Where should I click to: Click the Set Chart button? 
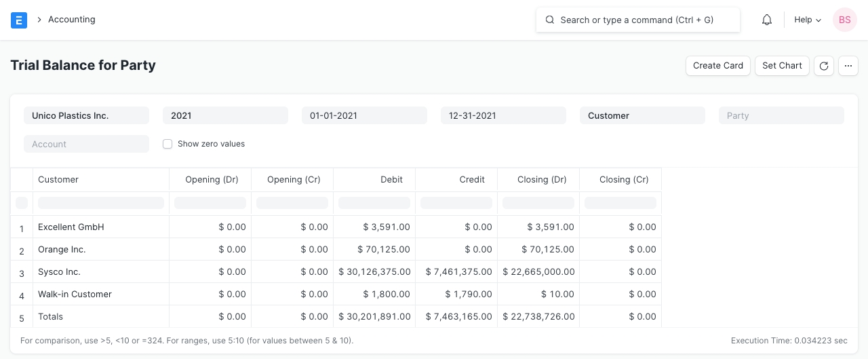pos(782,66)
